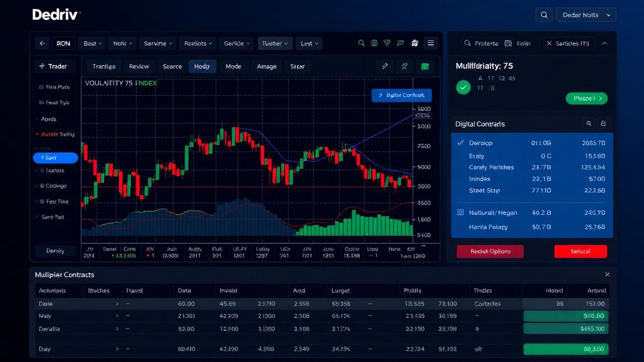
Task: Toggle the Aumite Saling check item
Action: (37, 134)
